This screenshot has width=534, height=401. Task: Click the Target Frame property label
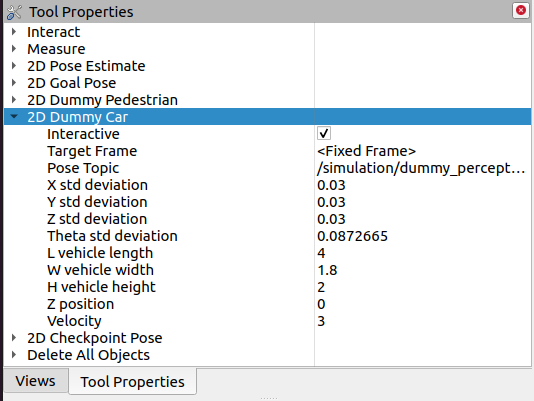tap(92, 151)
